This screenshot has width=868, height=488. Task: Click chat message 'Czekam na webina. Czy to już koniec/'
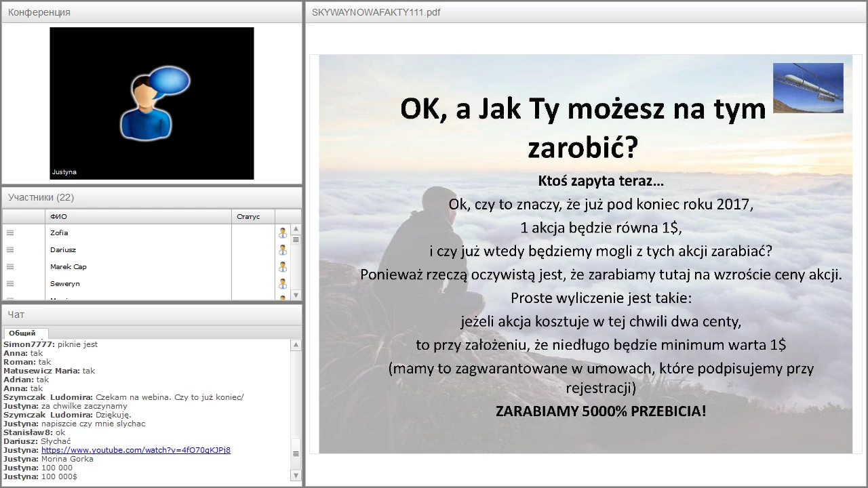coord(170,397)
